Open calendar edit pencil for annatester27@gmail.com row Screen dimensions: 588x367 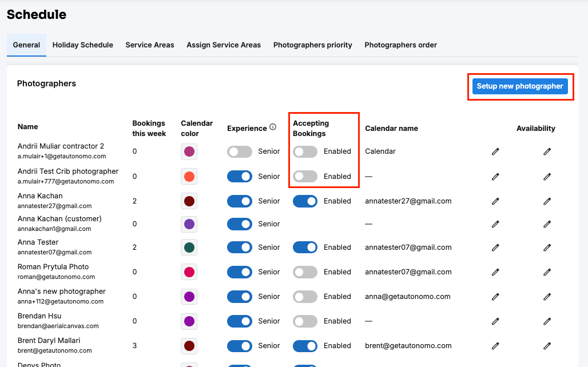(x=495, y=201)
